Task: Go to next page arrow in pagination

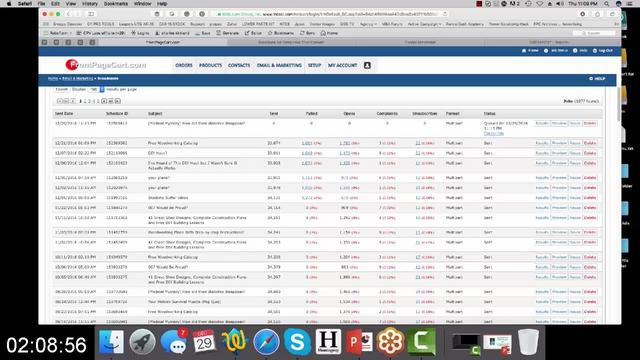Action: (x=104, y=101)
